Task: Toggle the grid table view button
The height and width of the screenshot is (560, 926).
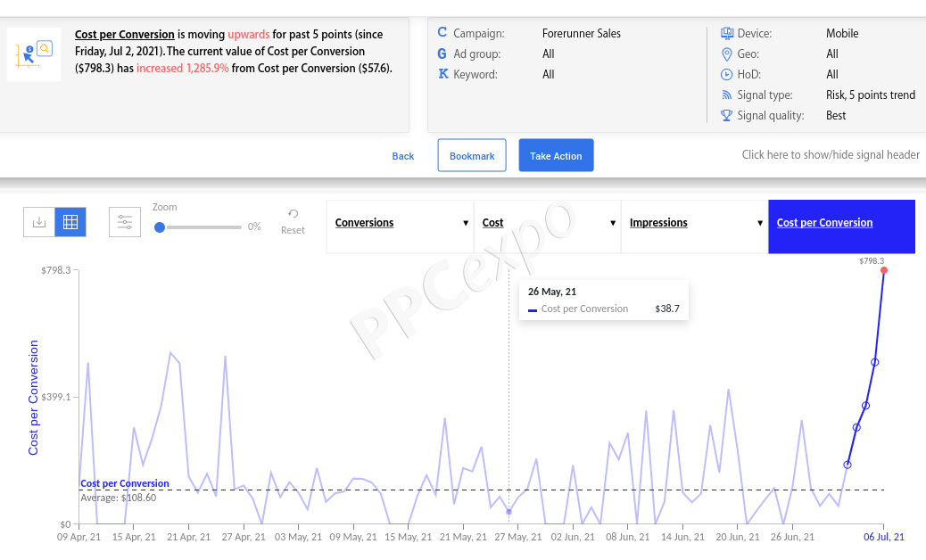Action: [x=70, y=222]
